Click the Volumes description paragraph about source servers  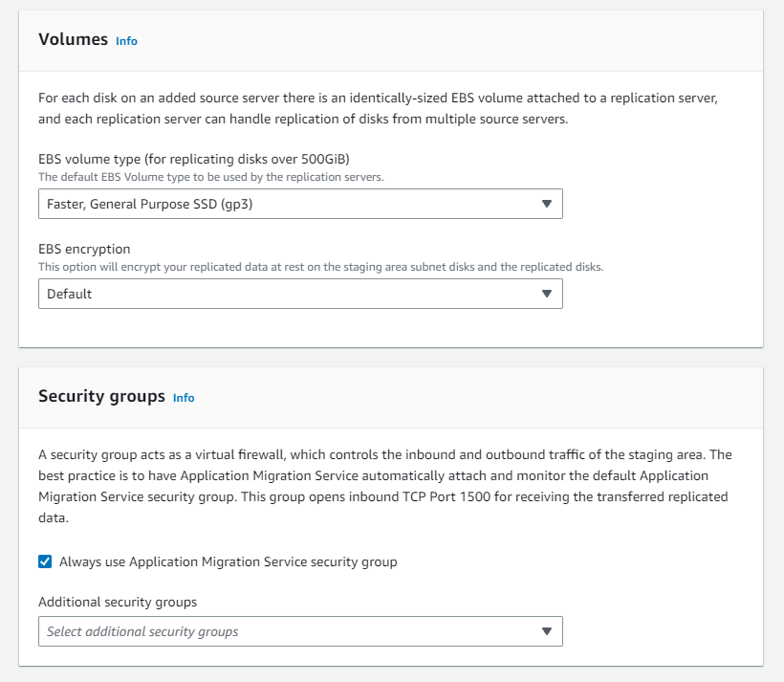click(x=378, y=110)
